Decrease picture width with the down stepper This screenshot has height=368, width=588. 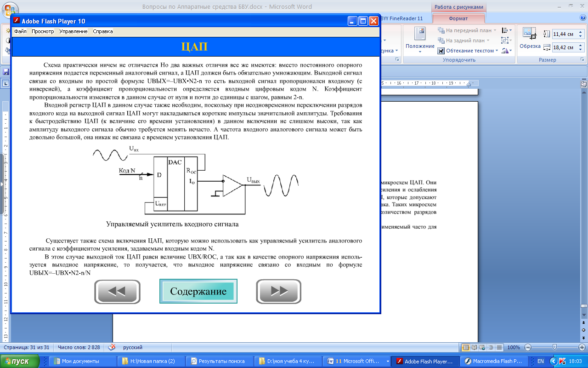(581, 50)
